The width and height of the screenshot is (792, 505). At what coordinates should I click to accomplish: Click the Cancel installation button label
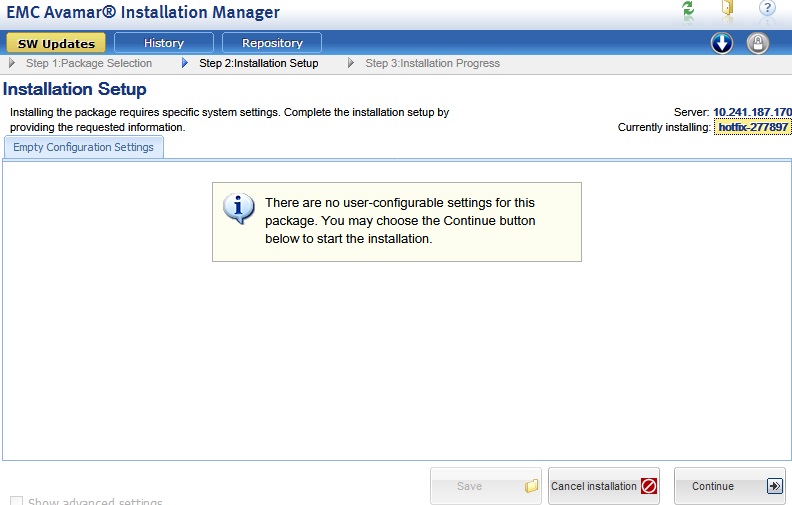coord(593,486)
